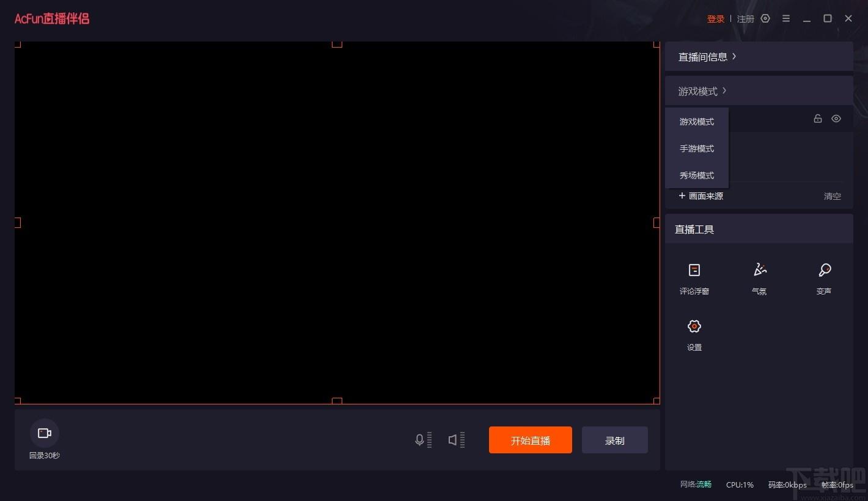
Task: Expand the 直播间信息 panel
Action: 707,57
